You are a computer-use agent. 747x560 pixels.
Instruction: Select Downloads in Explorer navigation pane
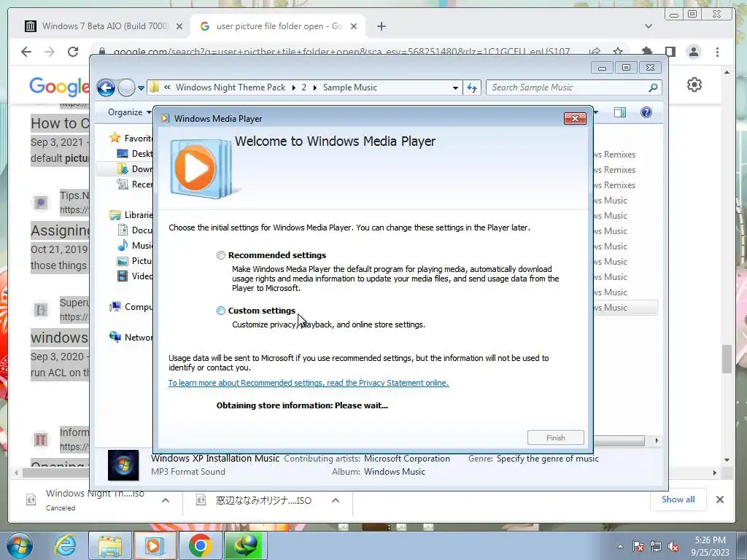point(135,168)
